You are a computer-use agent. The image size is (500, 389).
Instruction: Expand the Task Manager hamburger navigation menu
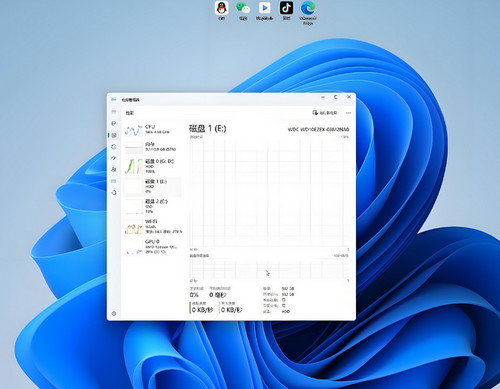coord(114,112)
